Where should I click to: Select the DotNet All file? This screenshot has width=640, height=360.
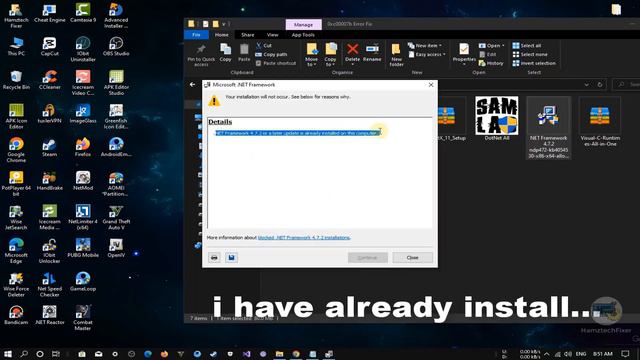click(497, 119)
